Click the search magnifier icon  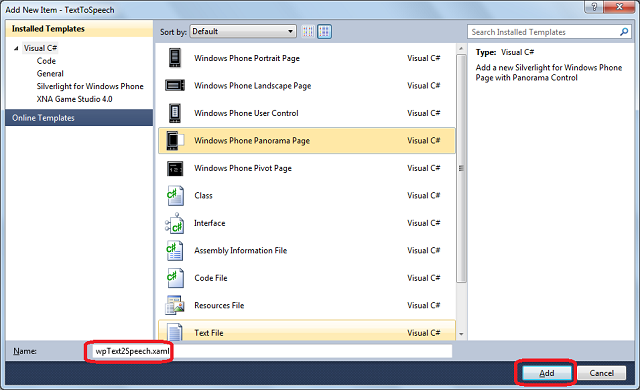(624, 32)
